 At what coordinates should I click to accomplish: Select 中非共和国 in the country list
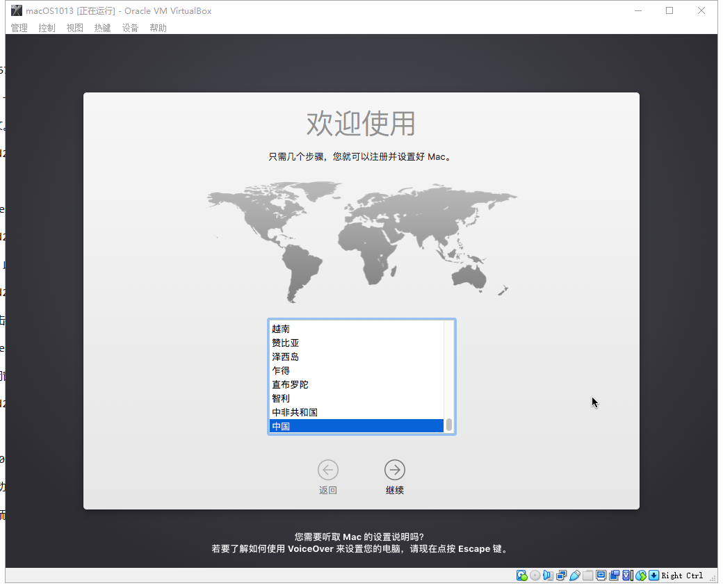point(357,412)
